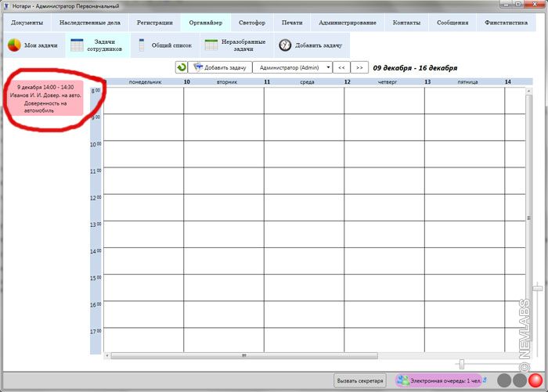Click the Общий список list icon
Image resolution: width=548 pixels, height=392 pixels.
click(142, 45)
